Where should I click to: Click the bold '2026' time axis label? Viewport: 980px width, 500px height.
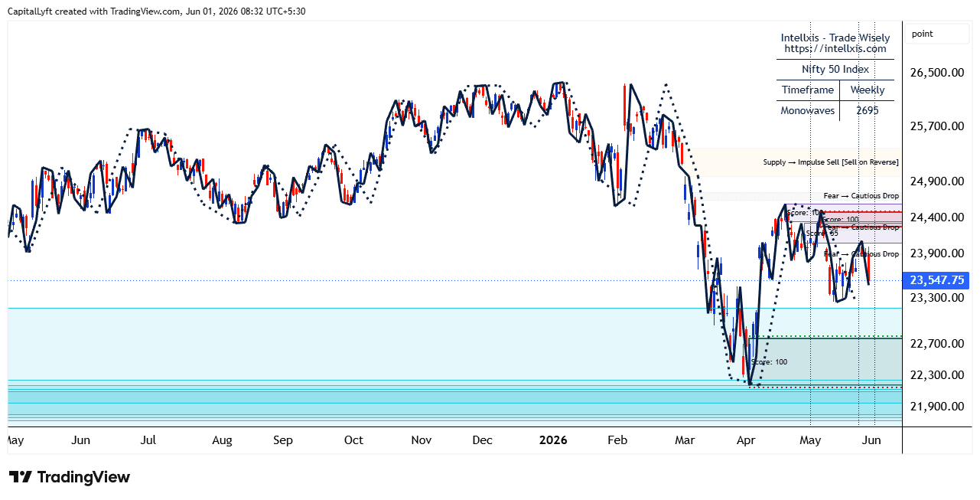[553, 440]
